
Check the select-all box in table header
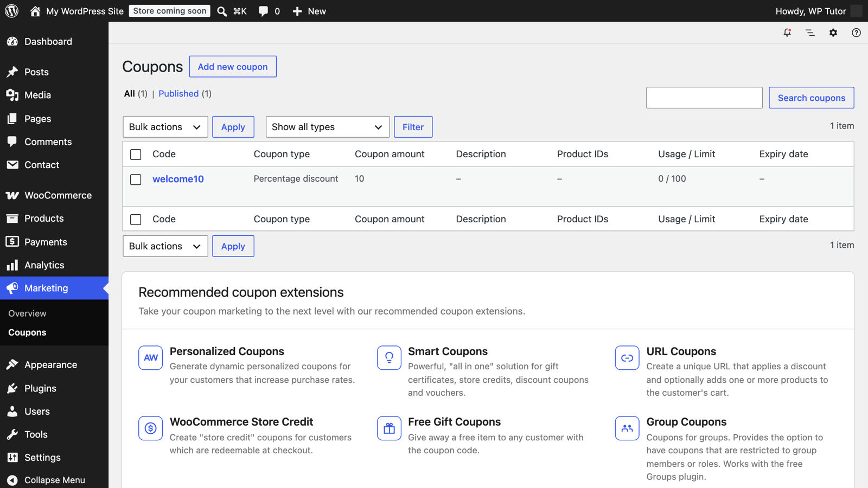coord(136,155)
